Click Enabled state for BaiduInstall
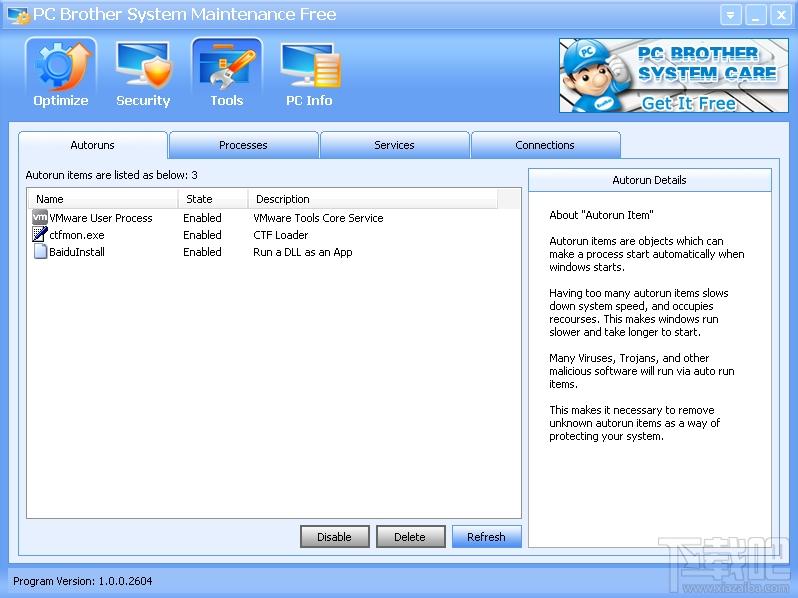This screenshot has width=798, height=598. [202, 252]
